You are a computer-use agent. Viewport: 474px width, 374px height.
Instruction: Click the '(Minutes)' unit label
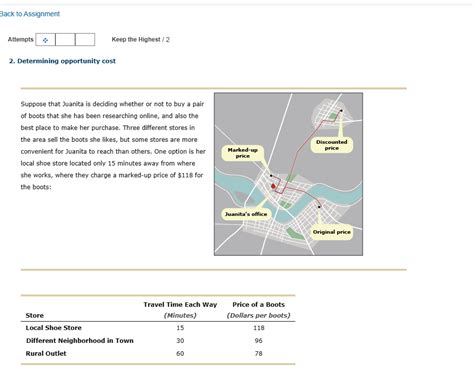[180, 315]
